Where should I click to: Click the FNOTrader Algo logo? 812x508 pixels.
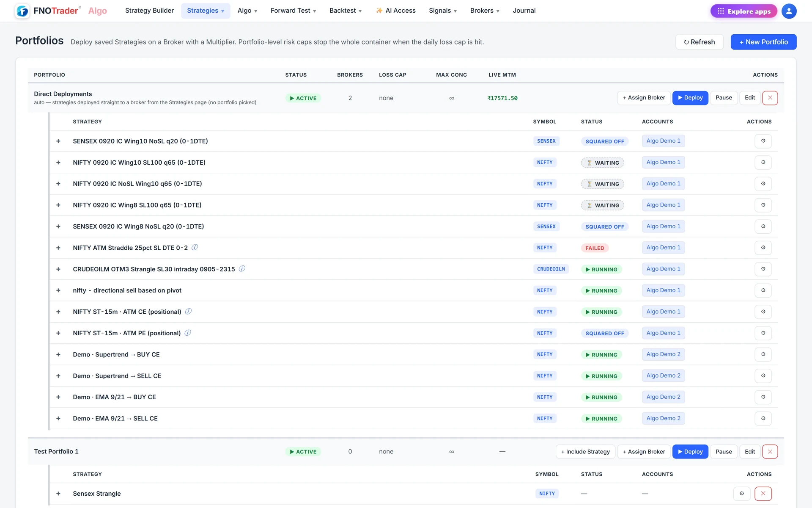coord(61,11)
